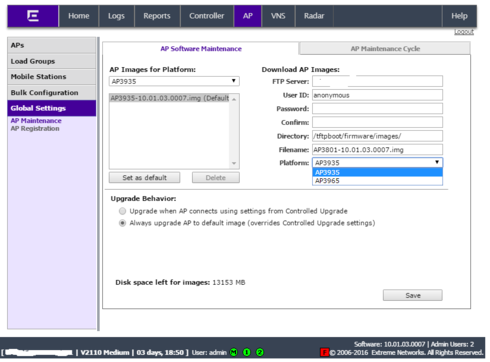Screen dimensions: 490x362
Task: Open the Home menu
Action: click(x=79, y=16)
